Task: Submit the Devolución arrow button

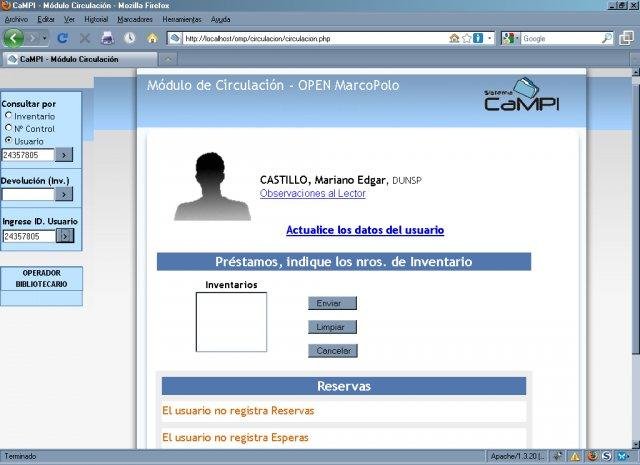Action: pos(64,194)
